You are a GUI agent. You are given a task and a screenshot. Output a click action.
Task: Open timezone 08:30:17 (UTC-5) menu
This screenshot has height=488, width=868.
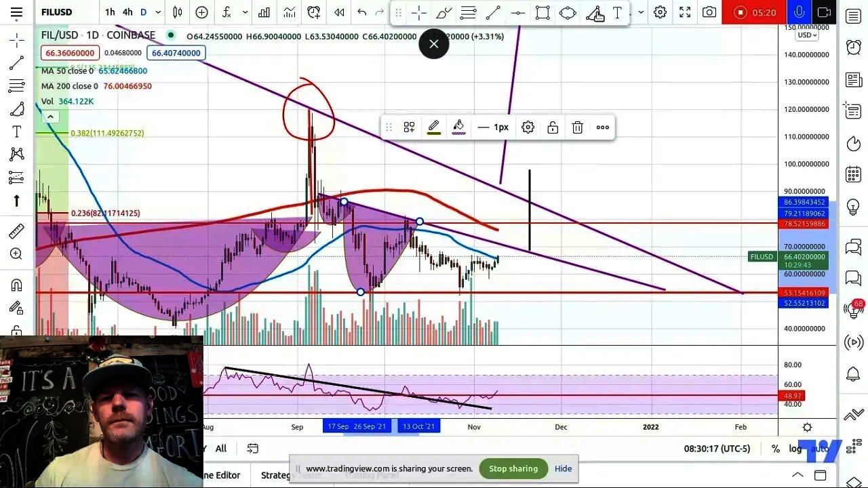click(717, 448)
